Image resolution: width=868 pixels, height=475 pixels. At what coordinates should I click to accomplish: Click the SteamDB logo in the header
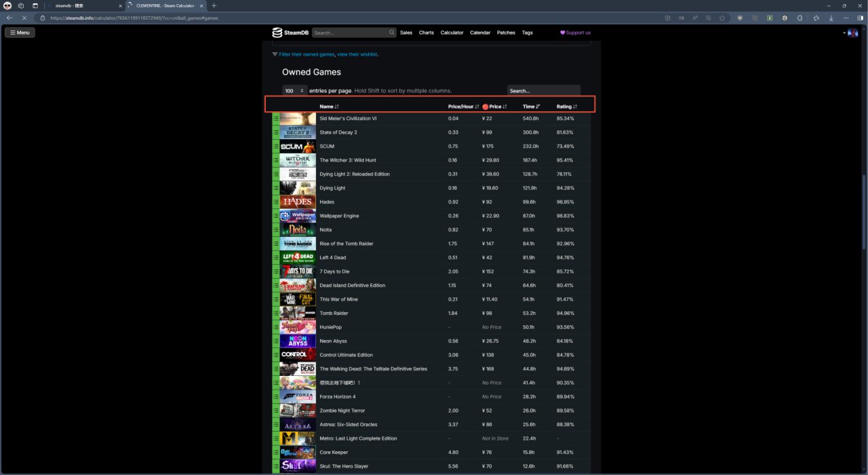(x=290, y=33)
